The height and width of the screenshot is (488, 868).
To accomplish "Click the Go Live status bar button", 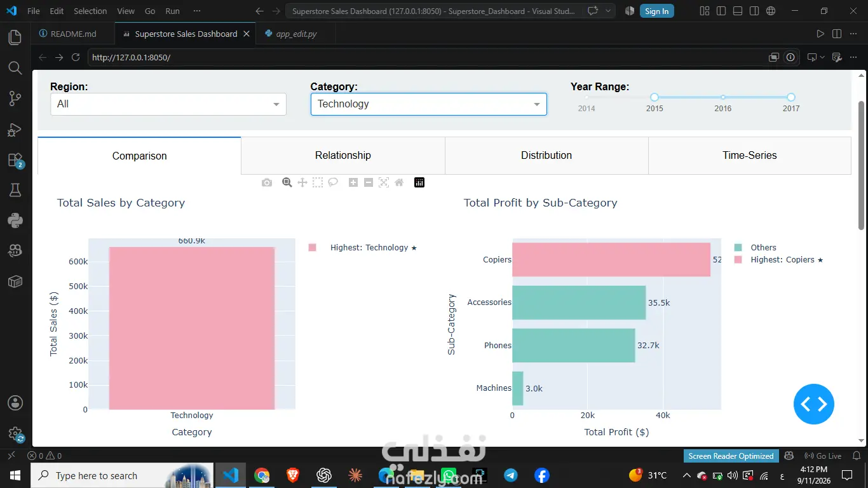I will tap(823, 456).
